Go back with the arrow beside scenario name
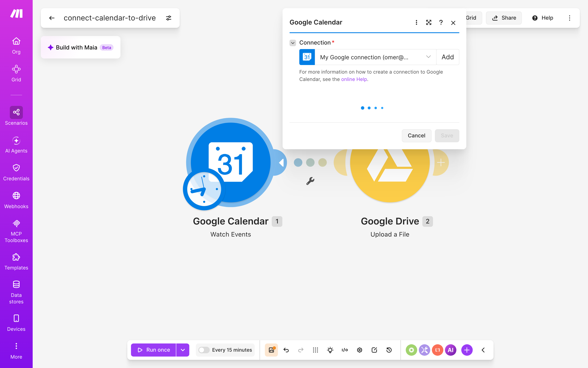 pos(52,18)
